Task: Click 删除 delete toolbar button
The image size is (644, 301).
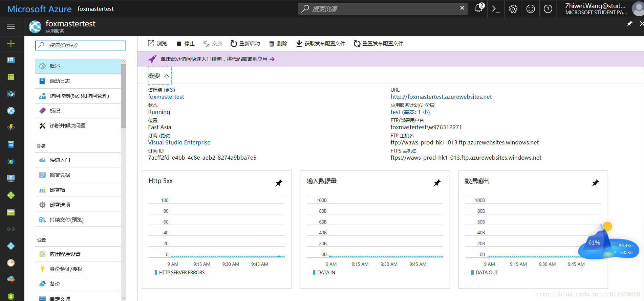Action: (x=278, y=43)
